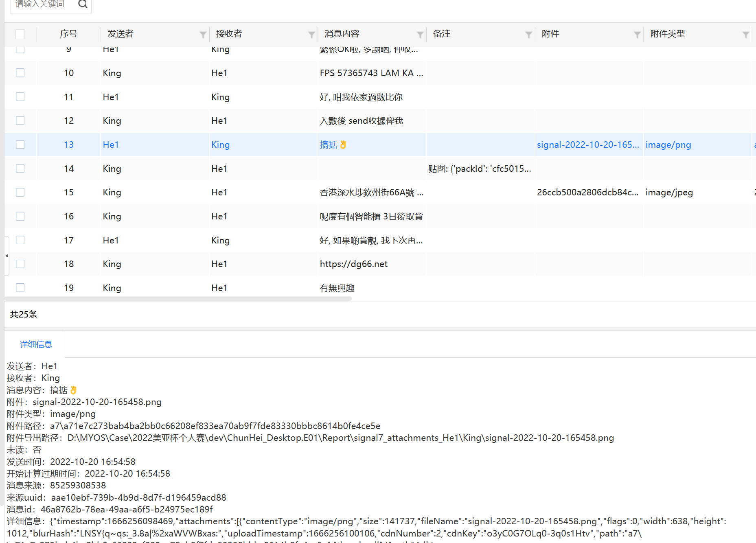
Task: Click the 消息来源 85259308538 line
Action: coord(56,486)
